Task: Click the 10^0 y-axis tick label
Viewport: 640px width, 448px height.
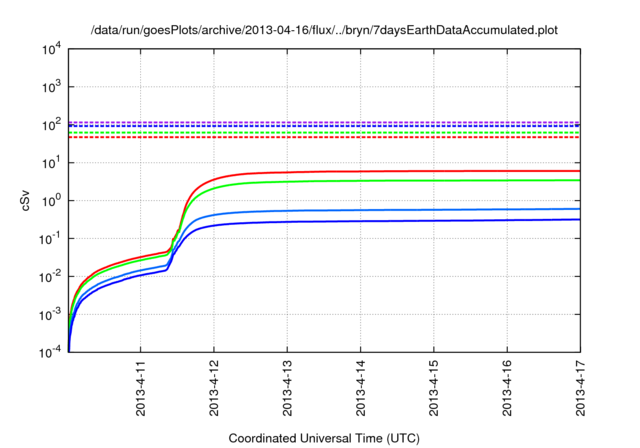Action: tap(51, 201)
